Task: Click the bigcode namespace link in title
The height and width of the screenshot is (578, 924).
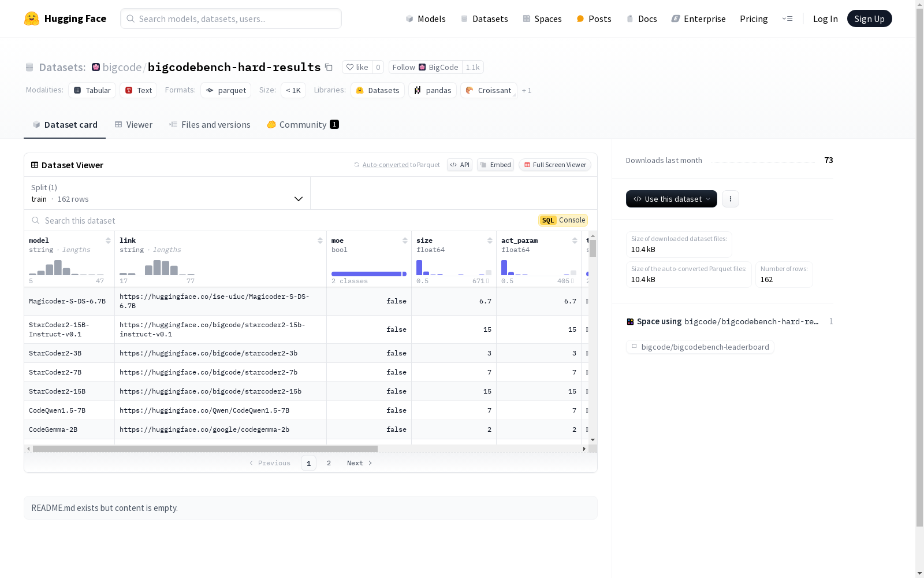Action: pyautogui.click(x=122, y=67)
